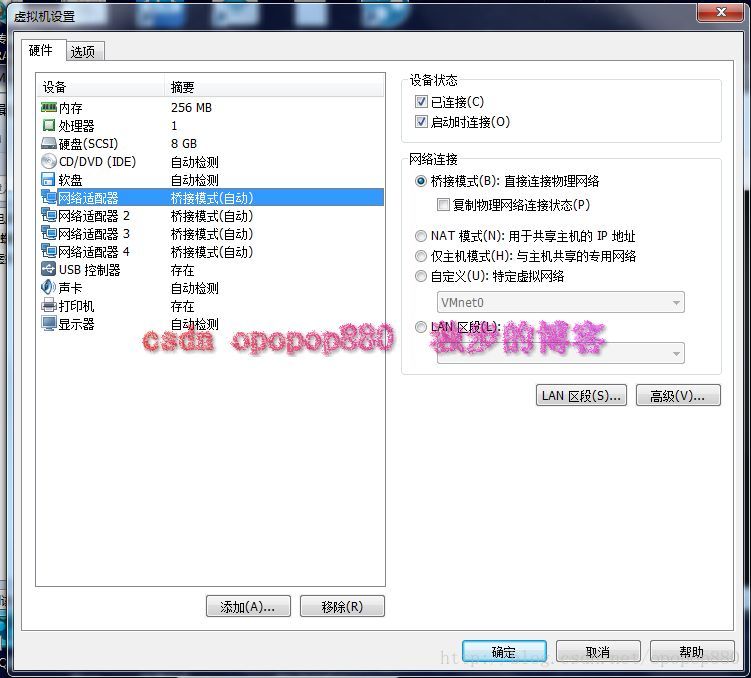Toggle 启动时连接(O) checkbox
This screenshot has width=751, height=678.
(421, 122)
